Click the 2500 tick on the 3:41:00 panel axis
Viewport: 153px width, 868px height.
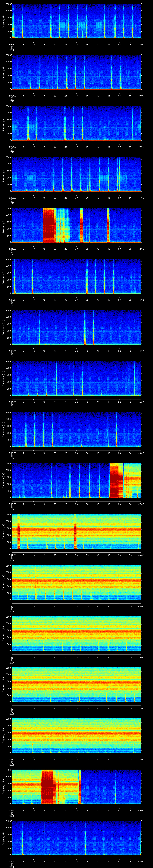point(8,209)
